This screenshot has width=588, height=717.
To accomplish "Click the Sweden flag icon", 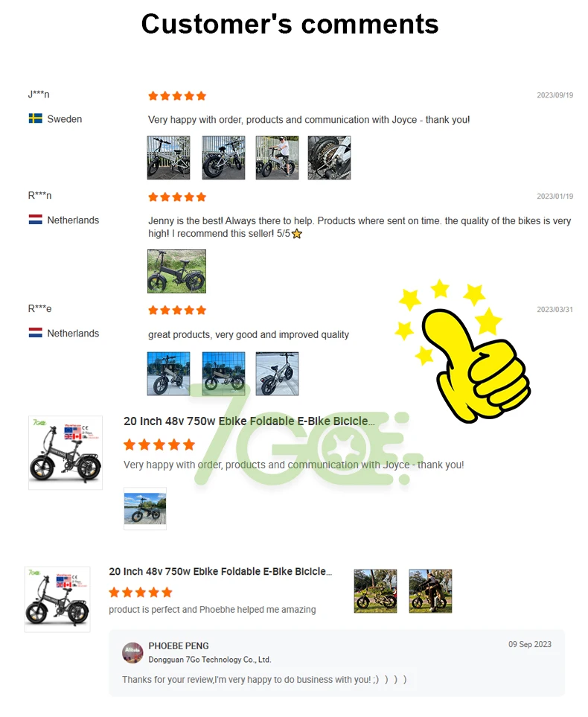I will point(35,119).
